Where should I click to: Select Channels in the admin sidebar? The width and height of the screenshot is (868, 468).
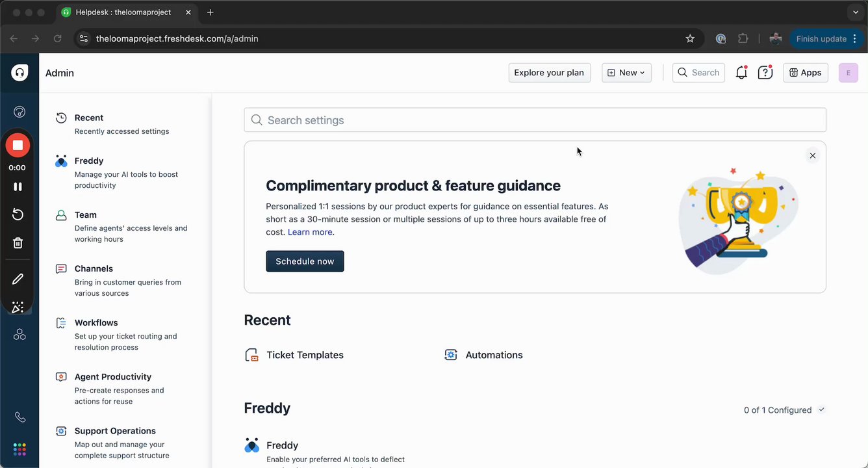click(x=94, y=269)
